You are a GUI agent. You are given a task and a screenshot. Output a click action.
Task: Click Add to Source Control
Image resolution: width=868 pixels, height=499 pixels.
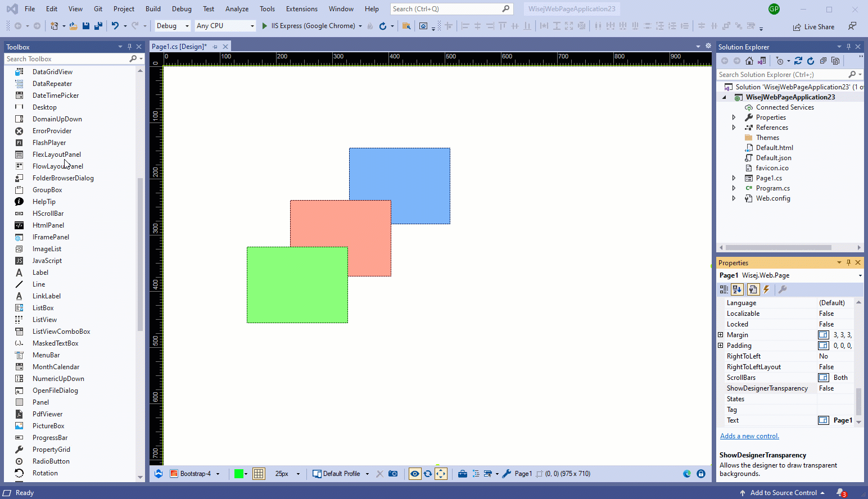[x=783, y=493]
